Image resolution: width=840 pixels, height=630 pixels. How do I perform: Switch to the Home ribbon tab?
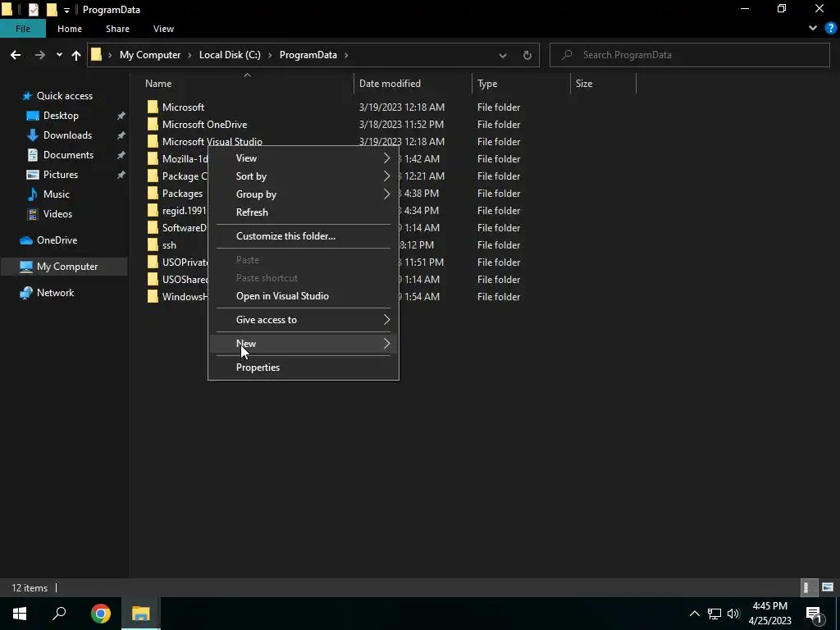(x=70, y=29)
